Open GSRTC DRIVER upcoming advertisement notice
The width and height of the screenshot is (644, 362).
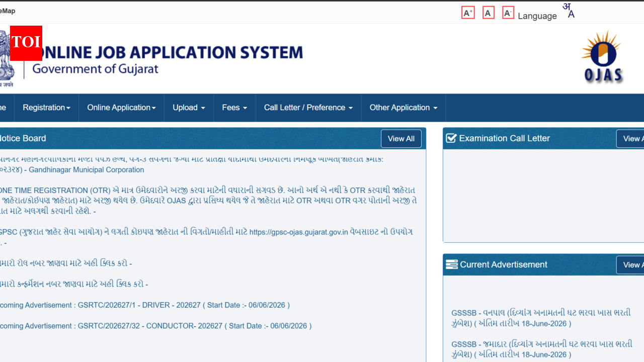tap(145, 305)
